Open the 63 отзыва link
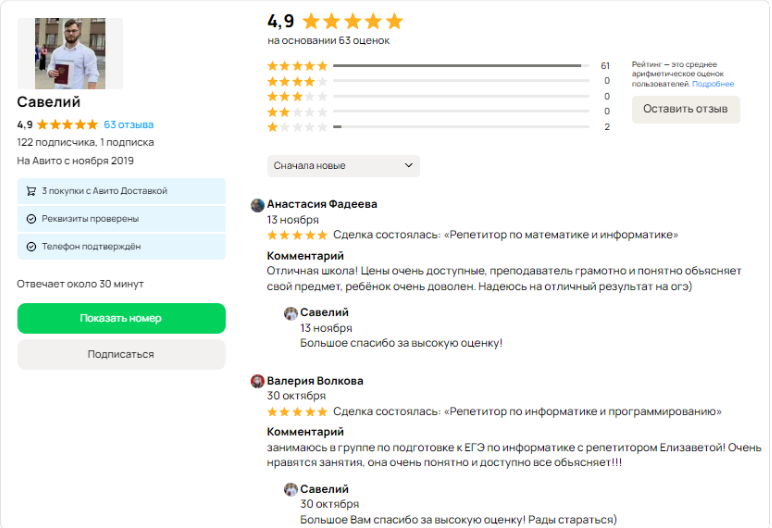The height and width of the screenshot is (528, 772). (x=129, y=125)
